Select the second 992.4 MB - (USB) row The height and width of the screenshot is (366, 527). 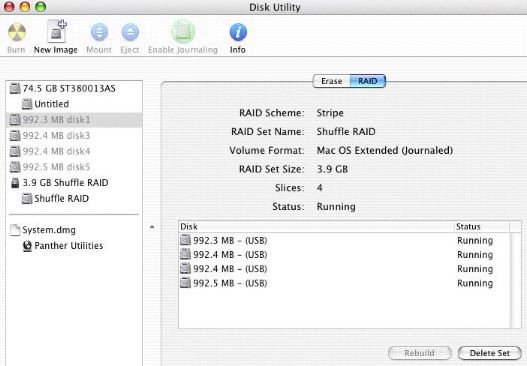(x=344, y=269)
